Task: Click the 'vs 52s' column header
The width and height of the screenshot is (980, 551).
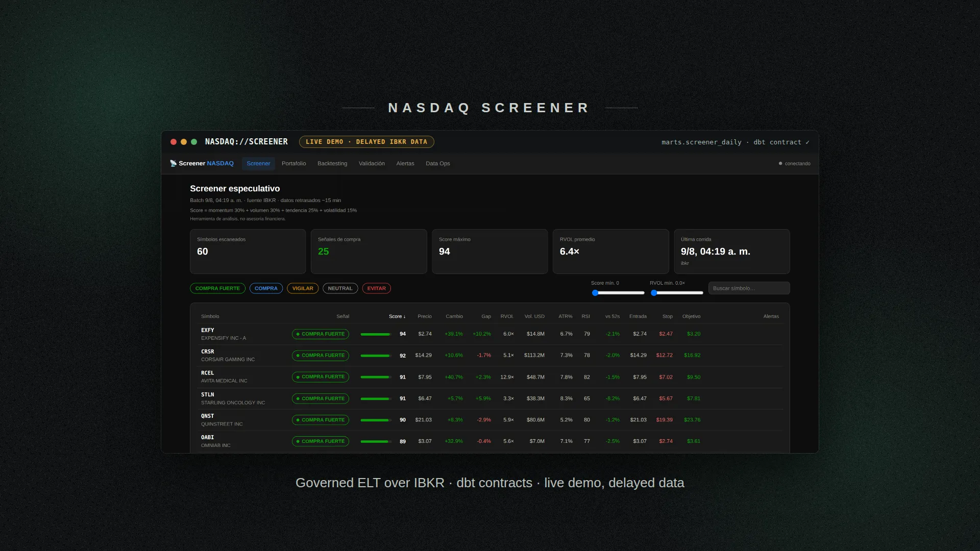Action: tap(612, 317)
